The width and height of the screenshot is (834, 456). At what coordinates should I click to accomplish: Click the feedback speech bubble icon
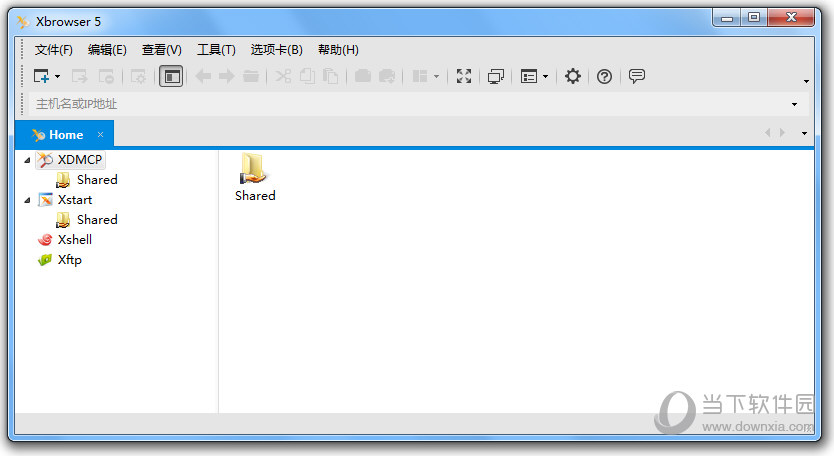pyautogui.click(x=637, y=76)
